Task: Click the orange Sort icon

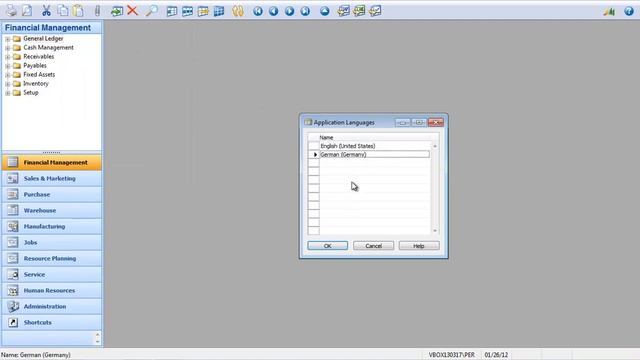Action: 238,11
